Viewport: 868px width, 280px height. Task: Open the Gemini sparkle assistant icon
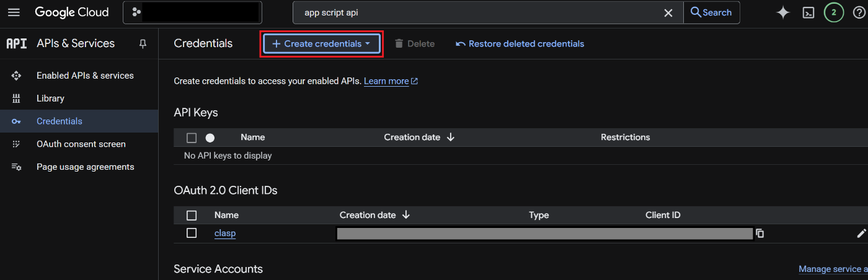click(783, 12)
